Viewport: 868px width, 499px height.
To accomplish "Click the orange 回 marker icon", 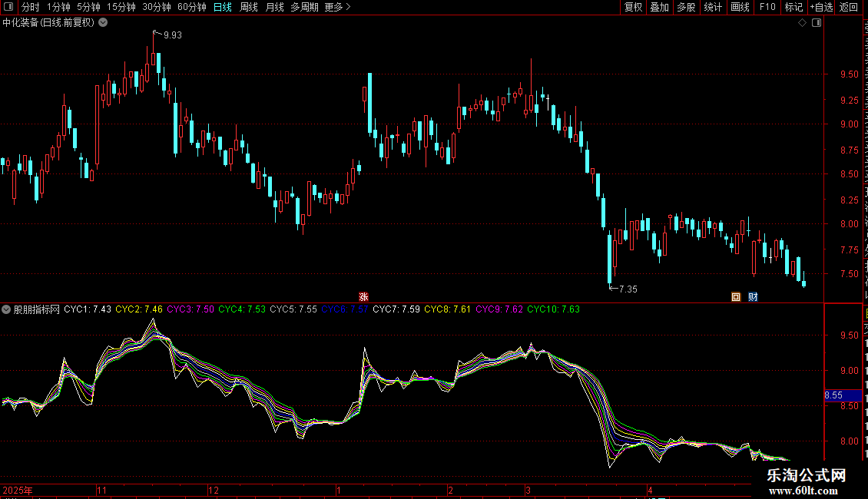I will [736, 297].
